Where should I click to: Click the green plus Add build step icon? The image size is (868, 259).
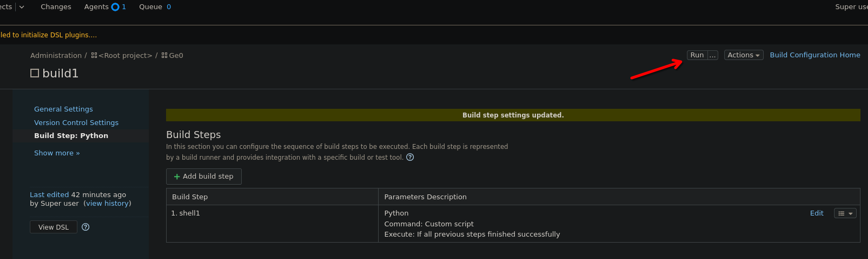(176, 176)
